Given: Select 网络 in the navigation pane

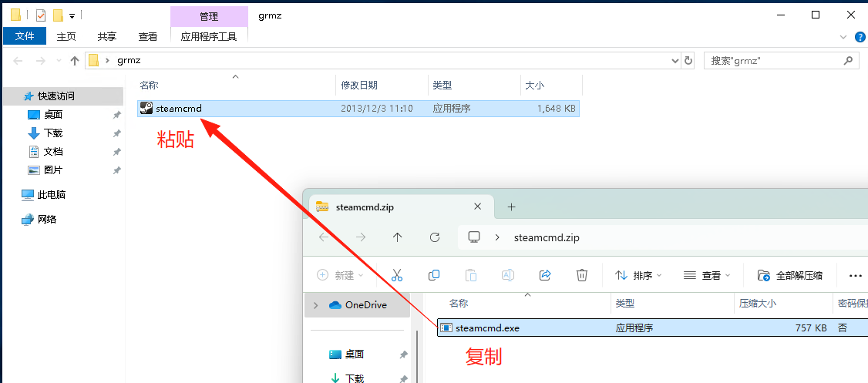Looking at the screenshot, I should point(46,219).
